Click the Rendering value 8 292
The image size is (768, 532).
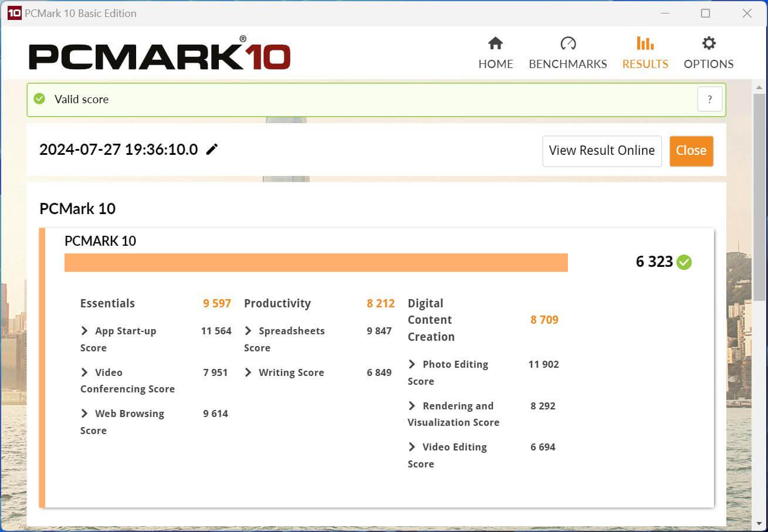pyautogui.click(x=543, y=406)
